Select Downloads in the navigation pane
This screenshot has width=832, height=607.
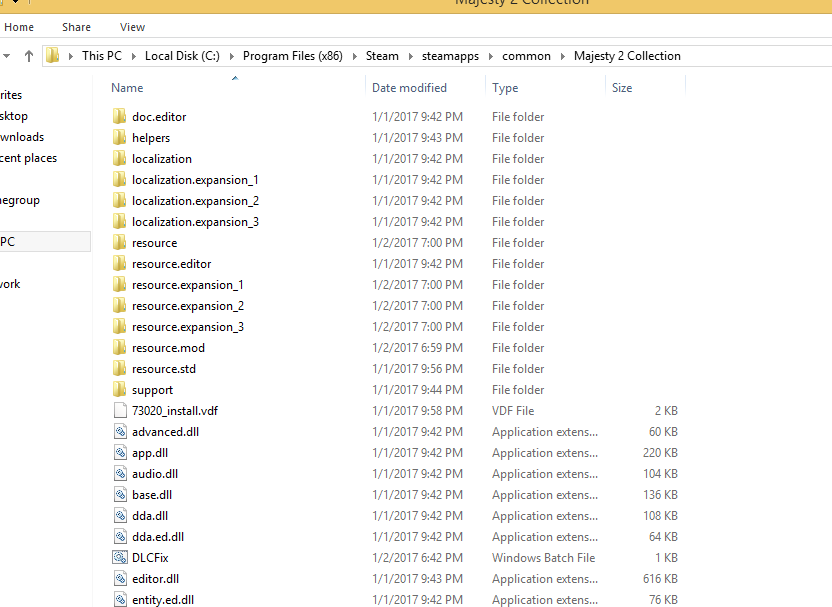tap(22, 137)
